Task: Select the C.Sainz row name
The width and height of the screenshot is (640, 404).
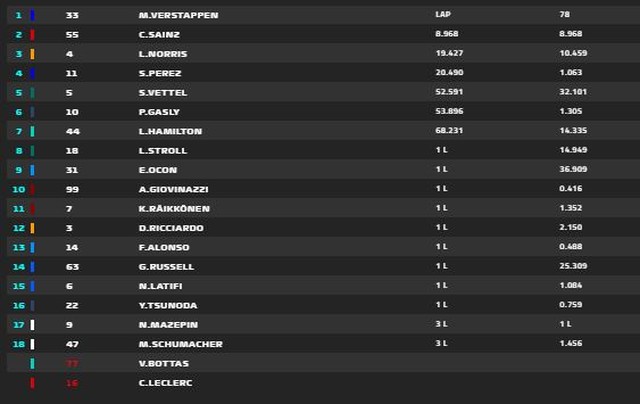Action: [x=159, y=35]
